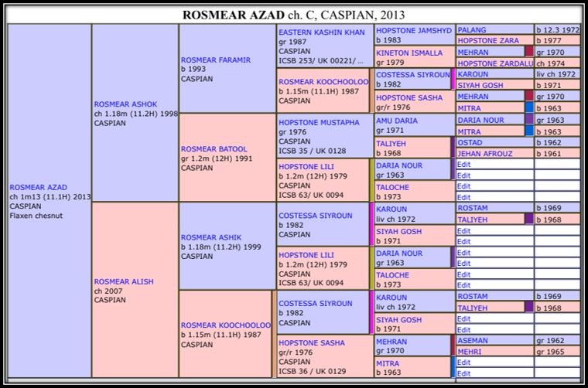Go to ROSMEAR ASHIK's page
This screenshot has width=588, height=388.
[211, 237]
